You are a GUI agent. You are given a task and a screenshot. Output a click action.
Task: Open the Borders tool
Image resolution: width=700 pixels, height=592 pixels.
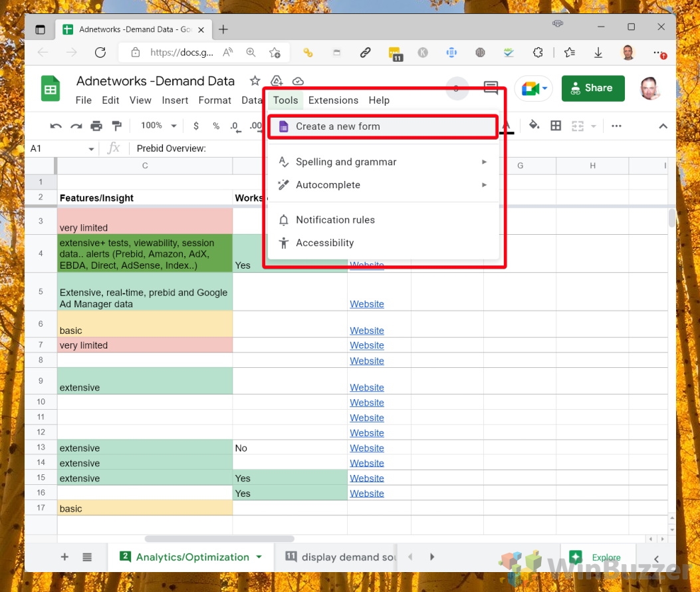coord(556,126)
